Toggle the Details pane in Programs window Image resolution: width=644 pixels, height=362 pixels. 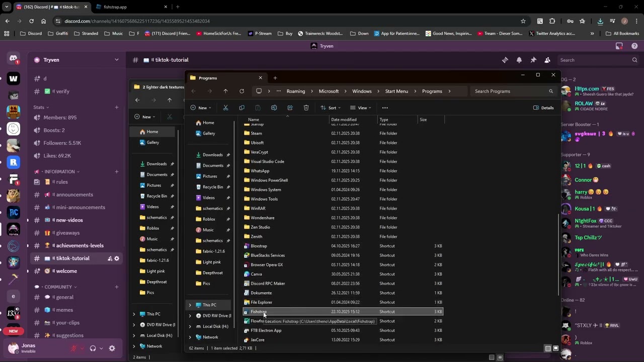click(544, 108)
